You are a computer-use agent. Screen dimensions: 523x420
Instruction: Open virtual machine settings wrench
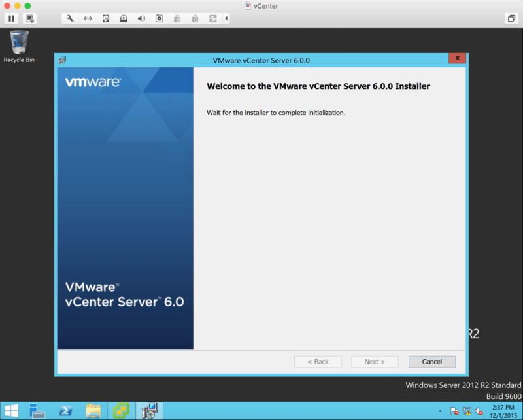[70, 18]
